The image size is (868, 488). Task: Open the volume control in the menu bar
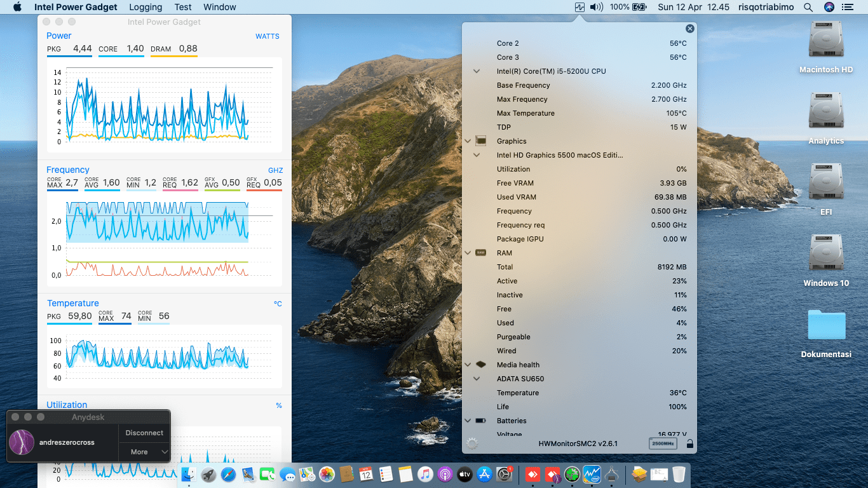596,7
